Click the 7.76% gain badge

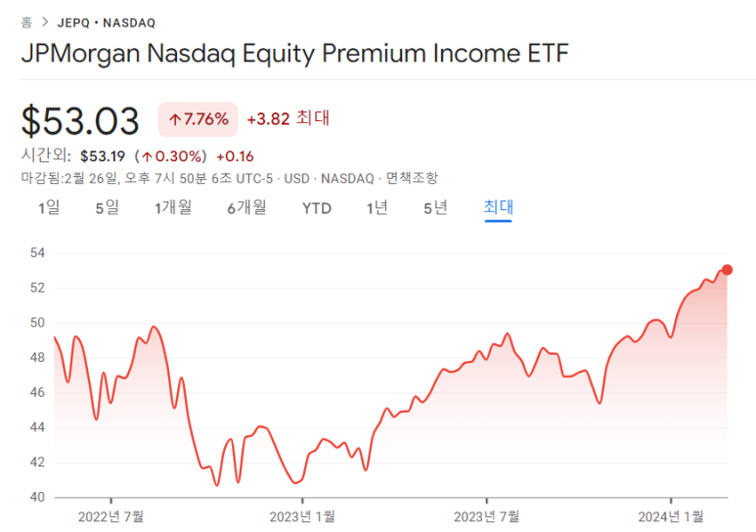[x=198, y=119]
